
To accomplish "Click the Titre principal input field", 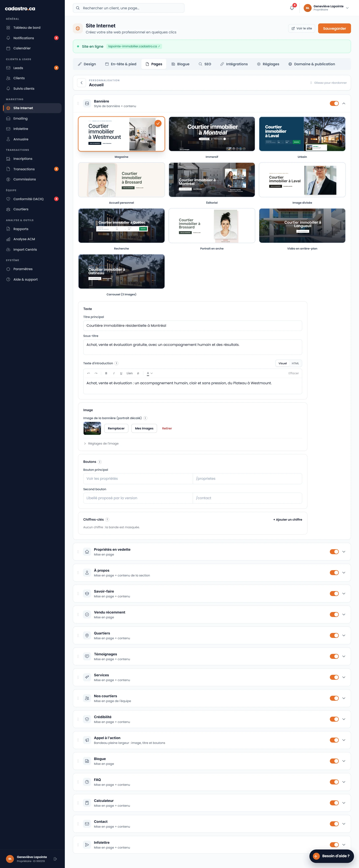I will [192, 325].
